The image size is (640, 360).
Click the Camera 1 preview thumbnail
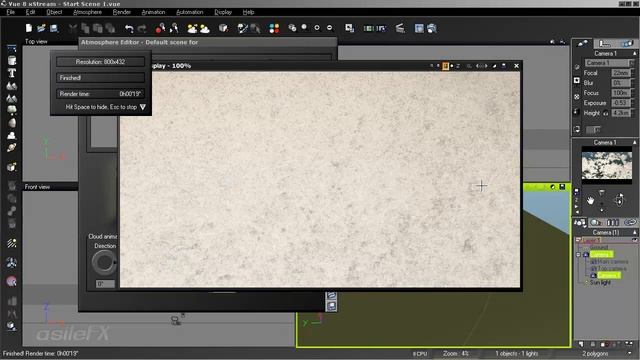607,165
